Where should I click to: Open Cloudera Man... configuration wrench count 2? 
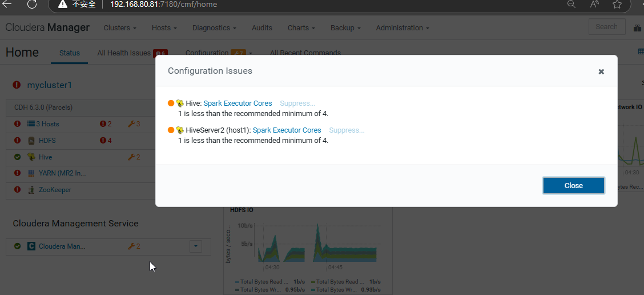coord(134,246)
